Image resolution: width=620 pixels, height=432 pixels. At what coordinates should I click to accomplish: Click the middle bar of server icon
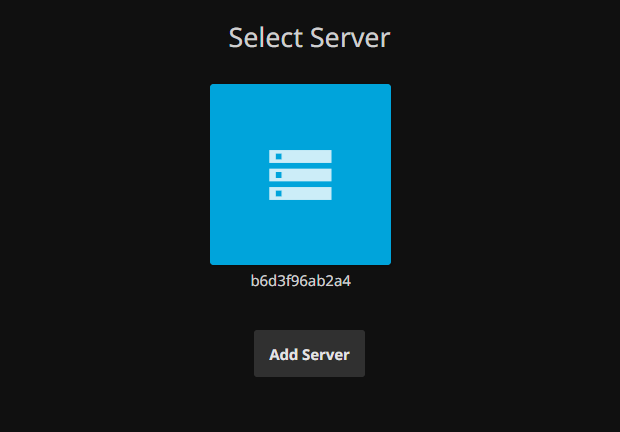305,175
